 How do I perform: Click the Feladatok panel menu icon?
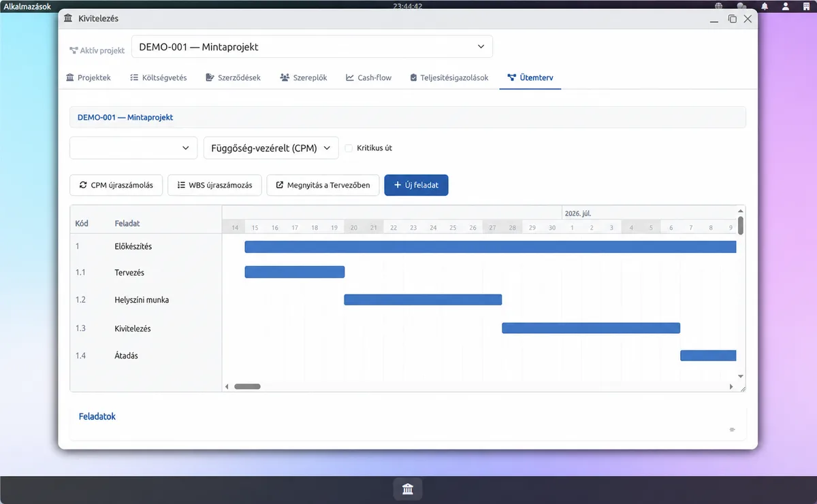(733, 430)
